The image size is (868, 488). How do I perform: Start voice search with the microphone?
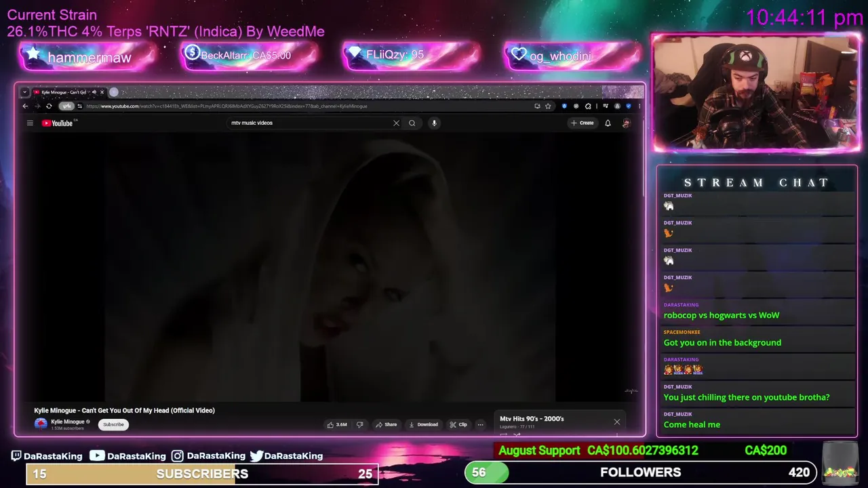click(x=434, y=123)
